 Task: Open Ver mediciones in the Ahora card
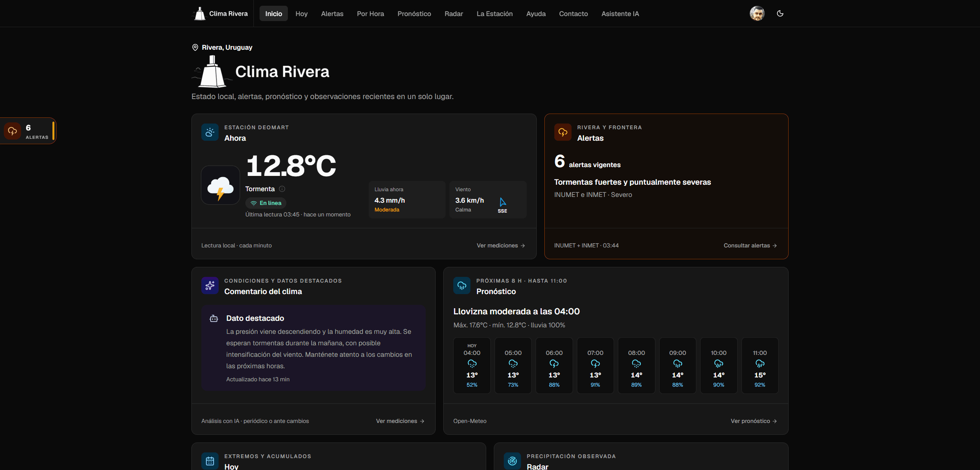pyautogui.click(x=501, y=246)
